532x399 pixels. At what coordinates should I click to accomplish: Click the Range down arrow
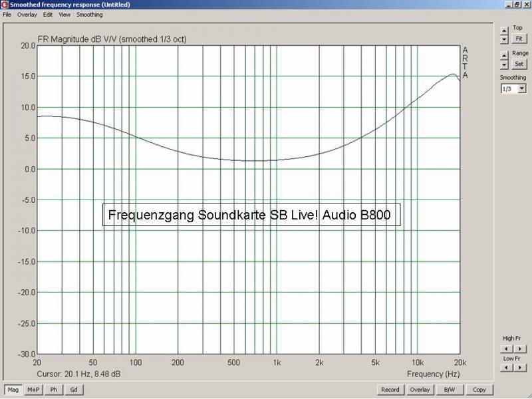click(504, 64)
